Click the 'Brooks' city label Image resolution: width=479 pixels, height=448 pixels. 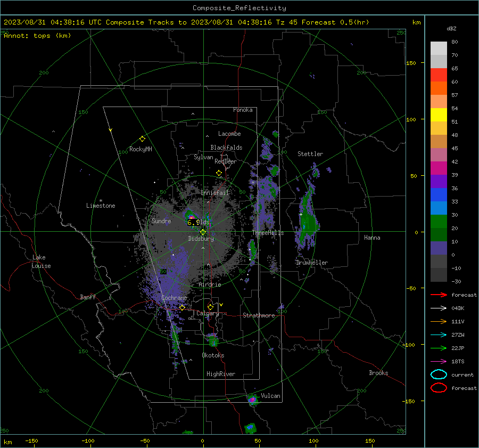(x=378, y=373)
